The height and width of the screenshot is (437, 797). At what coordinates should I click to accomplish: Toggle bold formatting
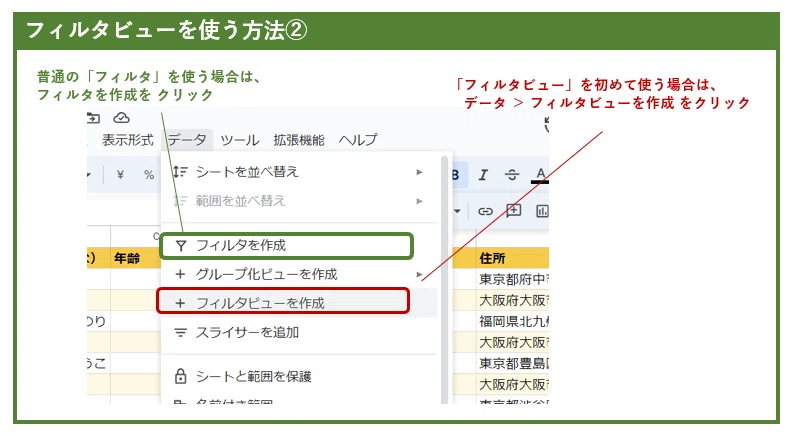(457, 175)
